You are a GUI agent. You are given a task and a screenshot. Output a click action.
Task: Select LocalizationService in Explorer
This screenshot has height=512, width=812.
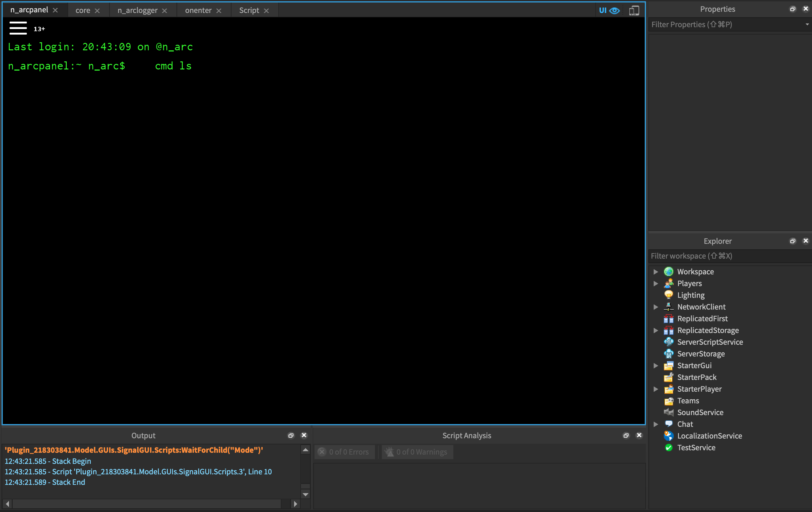pyautogui.click(x=710, y=436)
